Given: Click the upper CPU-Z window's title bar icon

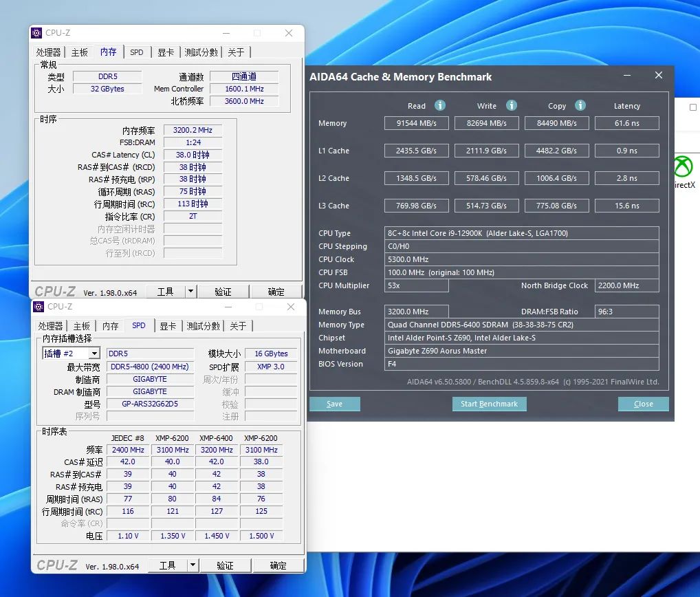Looking at the screenshot, I should pyautogui.click(x=37, y=32).
